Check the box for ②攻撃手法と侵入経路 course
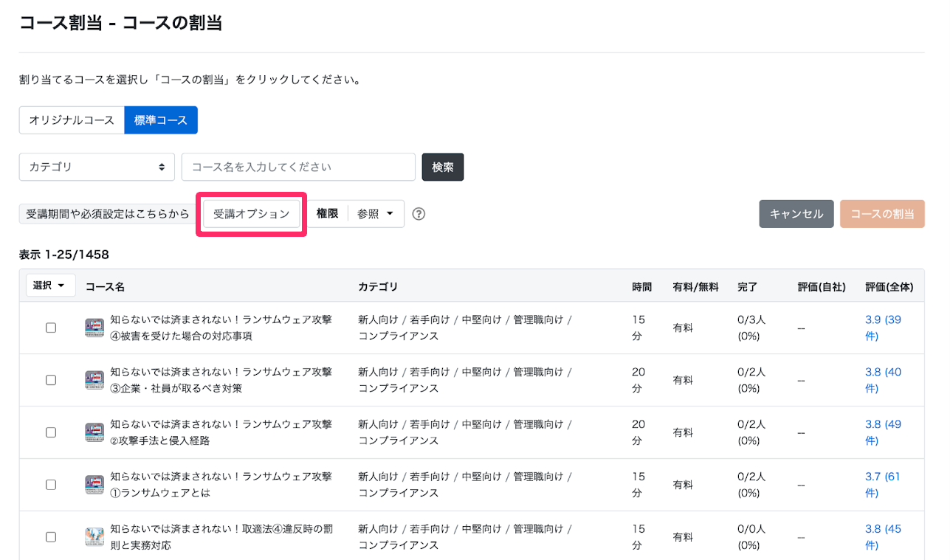 tap(51, 432)
